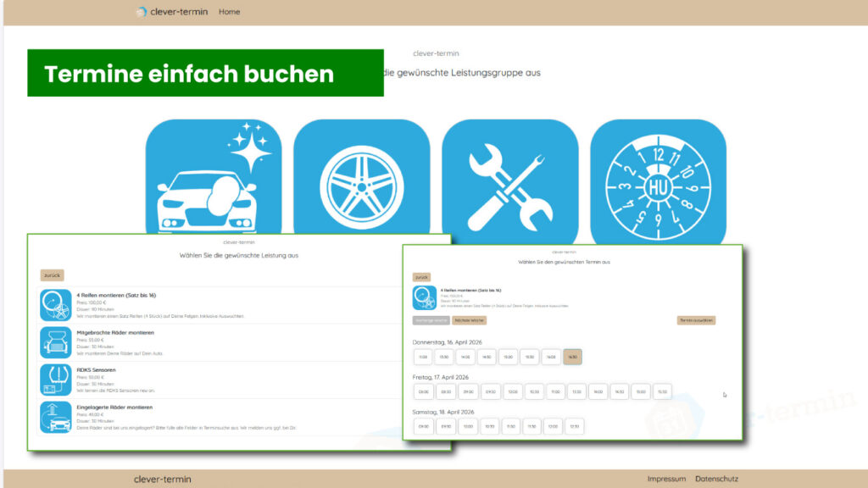This screenshot has height=488, width=868.
Task: Click the clever-termin logo in the top bar
Action: click(x=167, y=12)
